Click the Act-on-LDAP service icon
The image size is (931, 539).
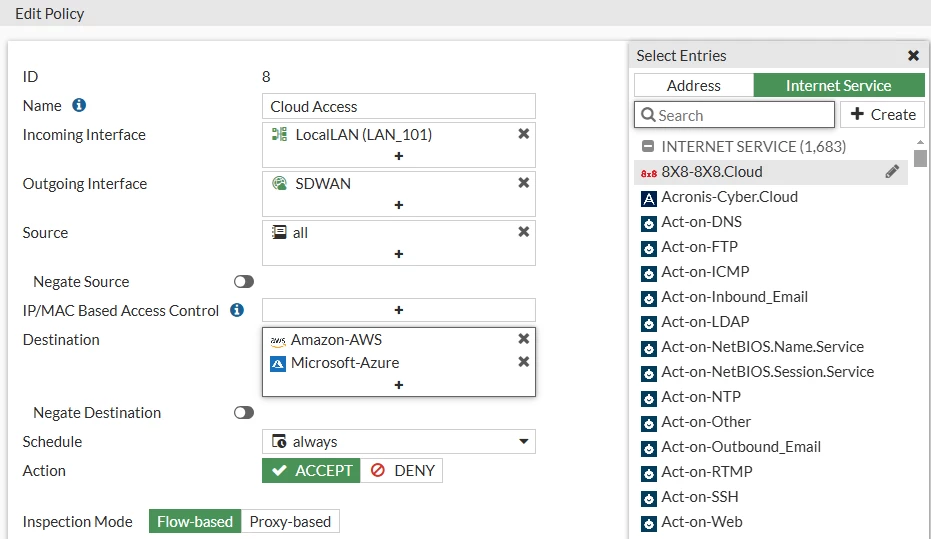tap(649, 323)
